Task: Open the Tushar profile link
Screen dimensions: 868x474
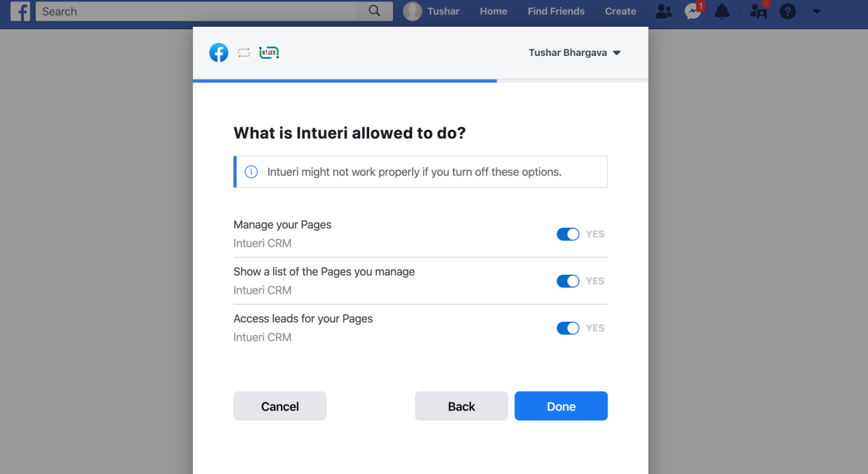Action: tap(444, 11)
